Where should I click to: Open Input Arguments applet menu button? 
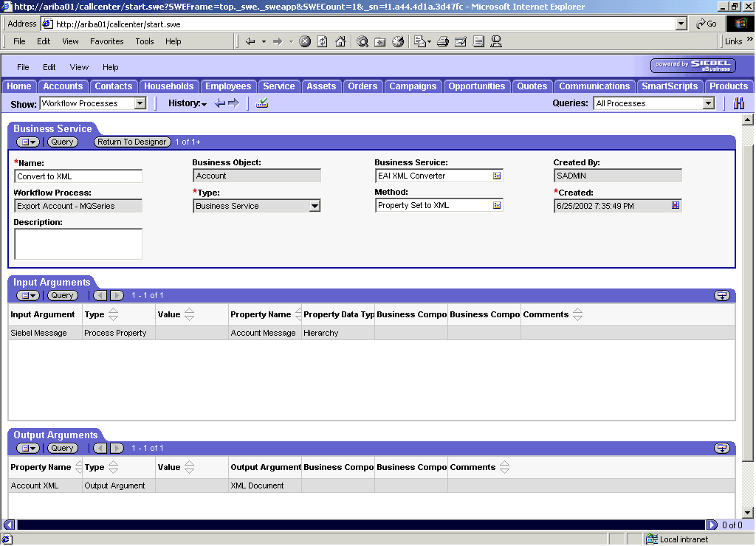tap(28, 295)
